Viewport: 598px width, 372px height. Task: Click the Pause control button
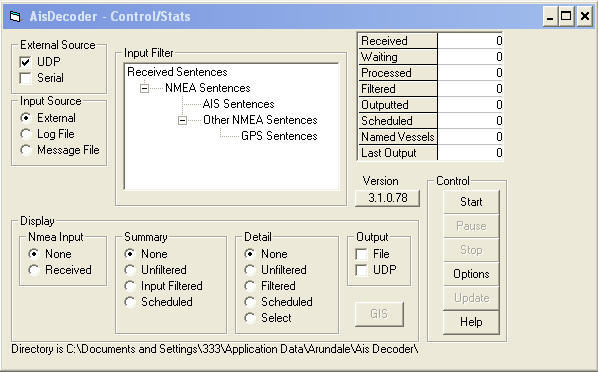pos(471,226)
